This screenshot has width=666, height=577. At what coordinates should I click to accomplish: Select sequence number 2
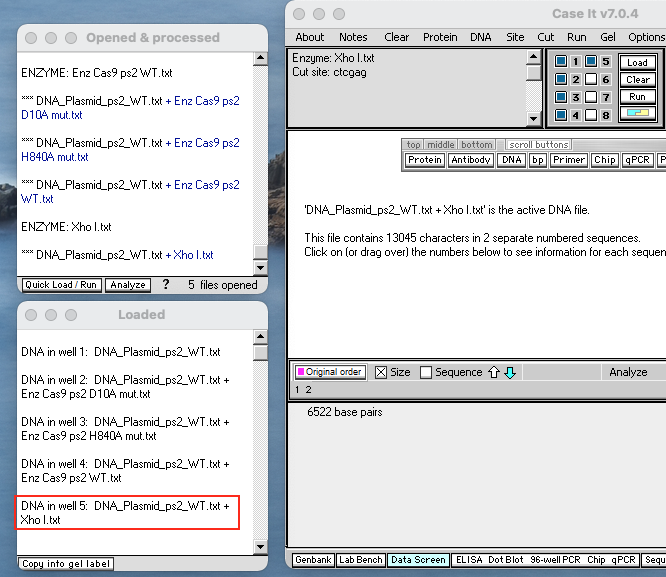click(x=308, y=390)
